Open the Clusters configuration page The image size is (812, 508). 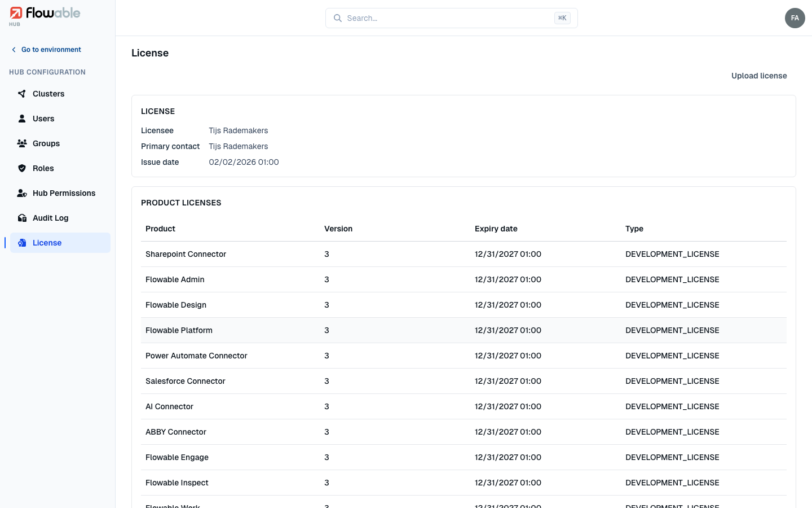[x=60, y=94]
